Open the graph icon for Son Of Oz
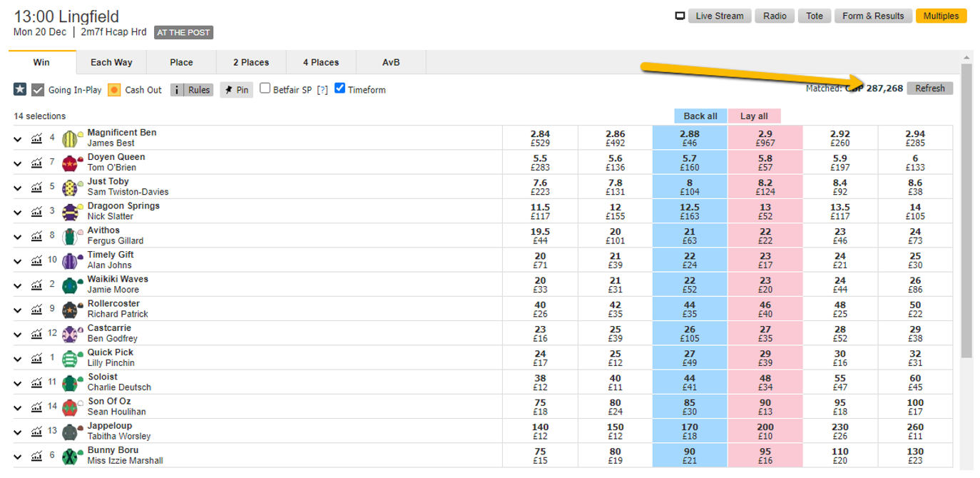The image size is (980, 478). [36, 407]
